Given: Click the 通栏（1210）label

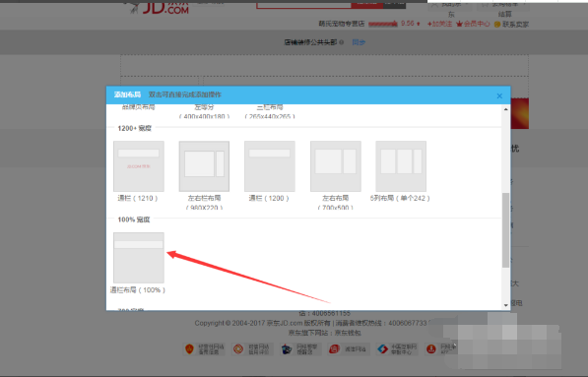Looking at the screenshot, I should [x=138, y=198].
